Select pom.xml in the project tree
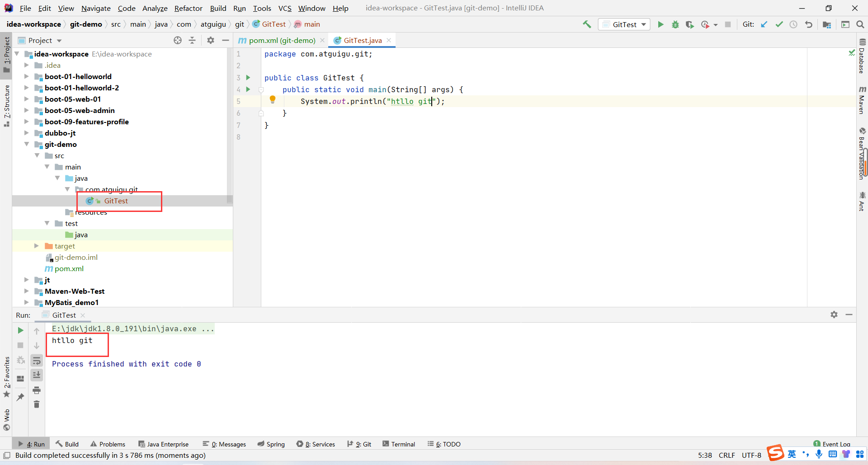 [x=69, y=268]
